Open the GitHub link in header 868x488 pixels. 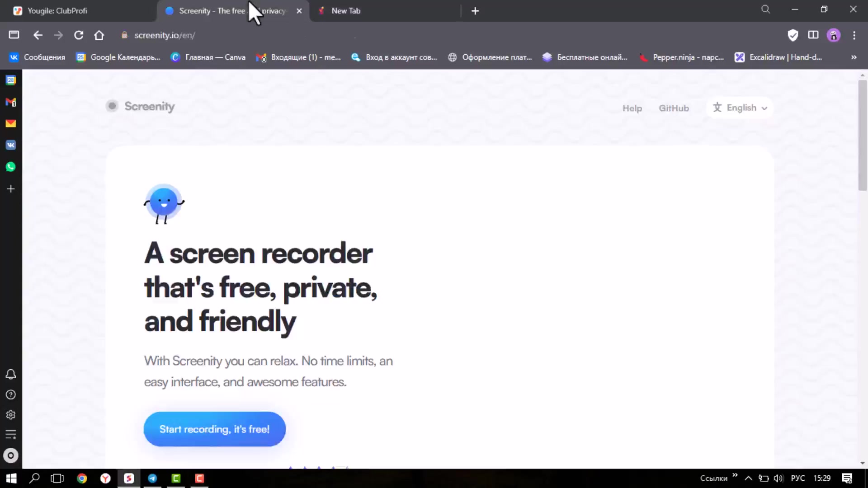pos(674,108)
